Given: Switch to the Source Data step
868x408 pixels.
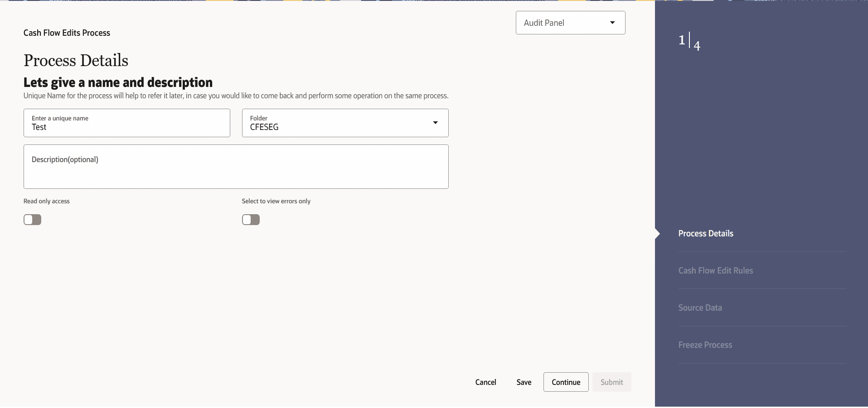Looking at the screenshot, I should click(700, 308).
